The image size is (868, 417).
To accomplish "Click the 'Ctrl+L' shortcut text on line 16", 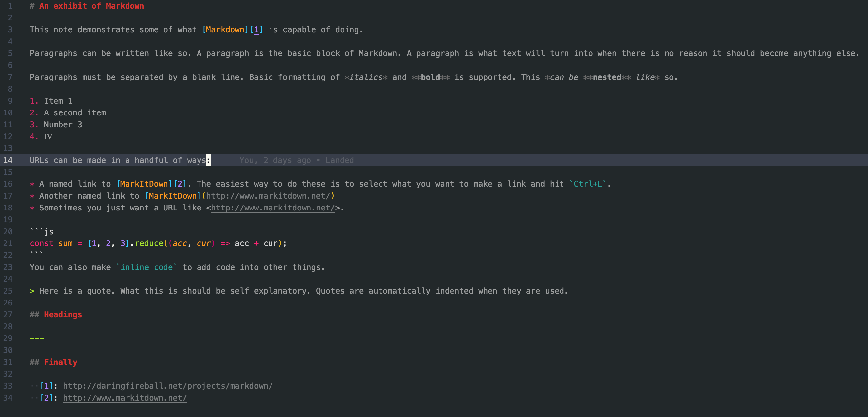I will pos(588,184).
